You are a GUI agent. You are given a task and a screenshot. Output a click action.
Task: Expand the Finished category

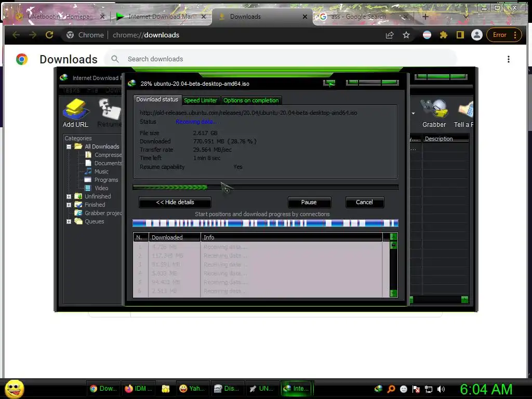tap(69, 205)
